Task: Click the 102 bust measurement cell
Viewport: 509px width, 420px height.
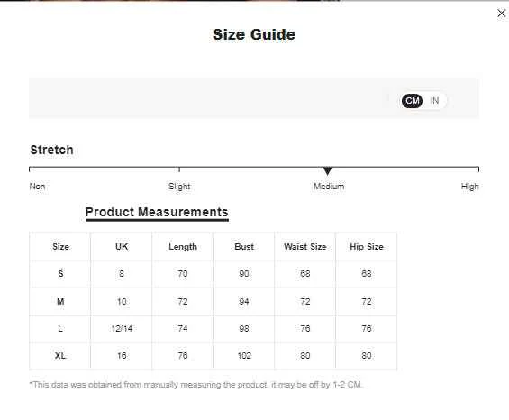Action: [x=244, y=356]
